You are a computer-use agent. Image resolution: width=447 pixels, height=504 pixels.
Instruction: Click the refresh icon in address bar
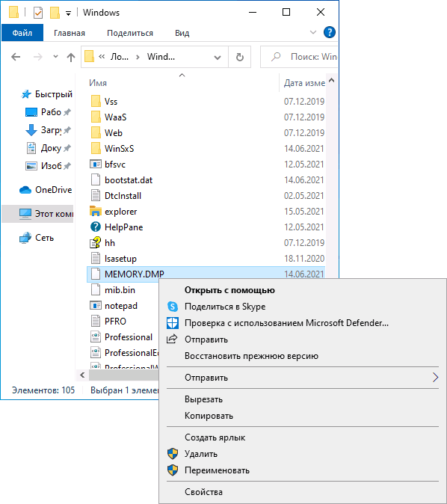click(x=240, y=58)
